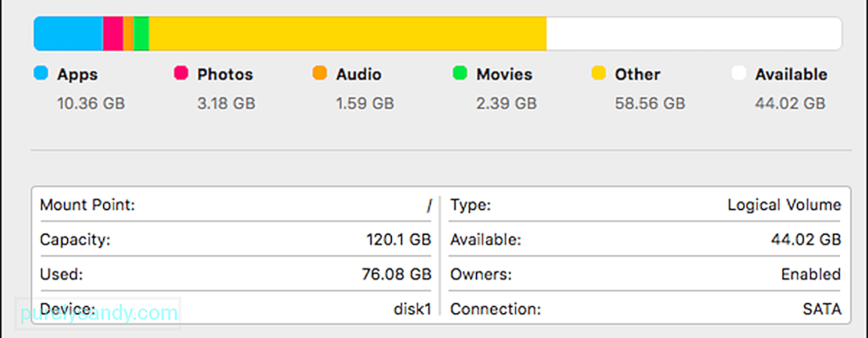Click the SATA connection value
This screenshot has width=868, height=338.
[822, 309]
